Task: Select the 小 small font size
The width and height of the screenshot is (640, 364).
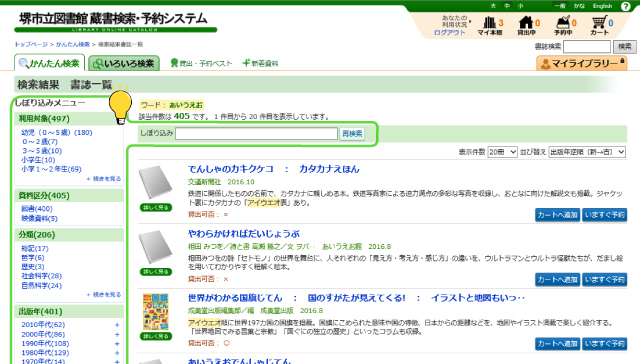Action: (520, 6)
